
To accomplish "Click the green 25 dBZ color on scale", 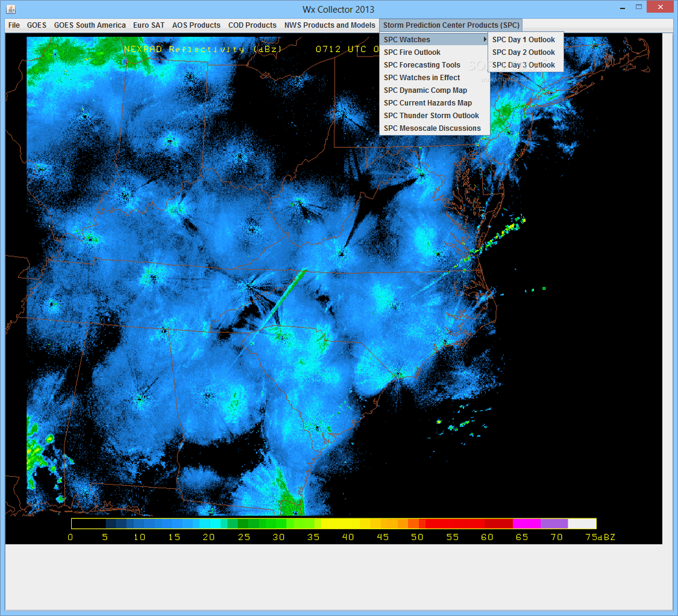I will click(x=243, y=523).
